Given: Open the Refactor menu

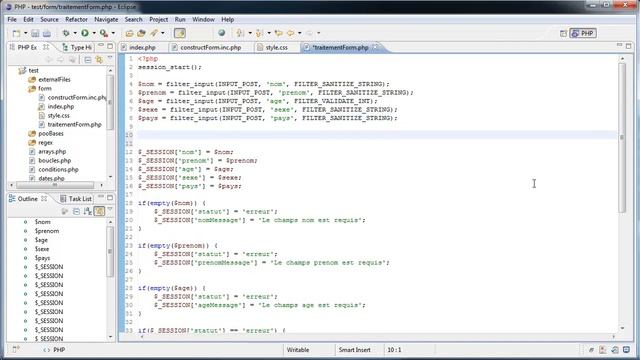Looking at the screenshot, I should (76, 19).
